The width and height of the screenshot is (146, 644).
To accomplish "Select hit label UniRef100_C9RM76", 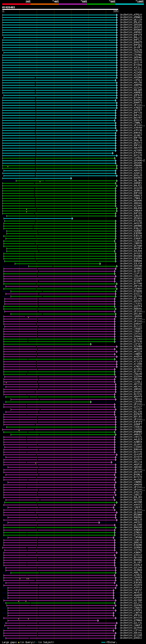I will pyautogui.click(x=131, y=243).
